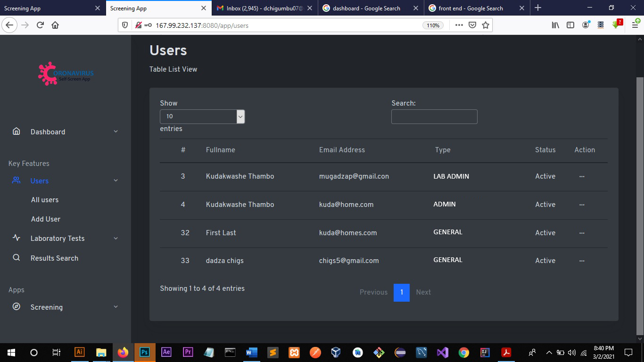Screen dimensions: 644x362
Task: Open Firefox library icon
Action: (555, 25)
